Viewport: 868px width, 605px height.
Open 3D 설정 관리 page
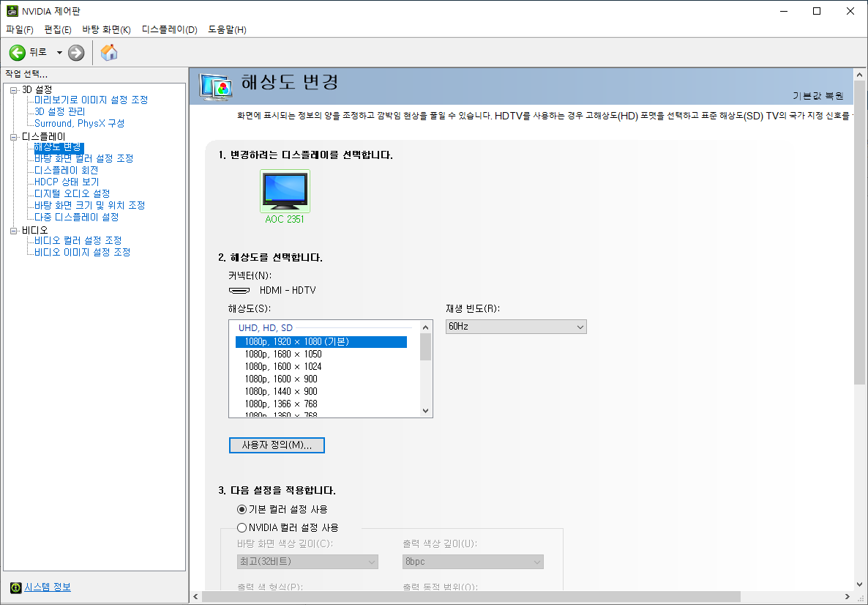pyautogui.click(x=60, y=112)
